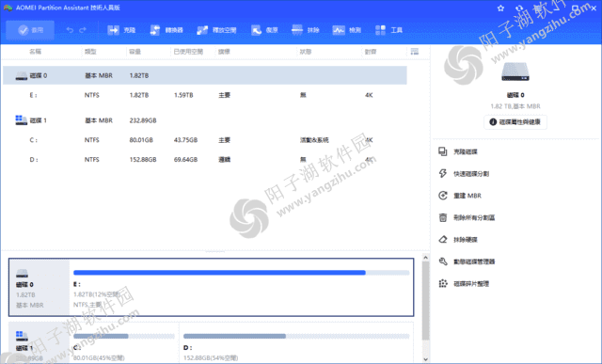Click the 69.64GB used space value

pos(185,159)
